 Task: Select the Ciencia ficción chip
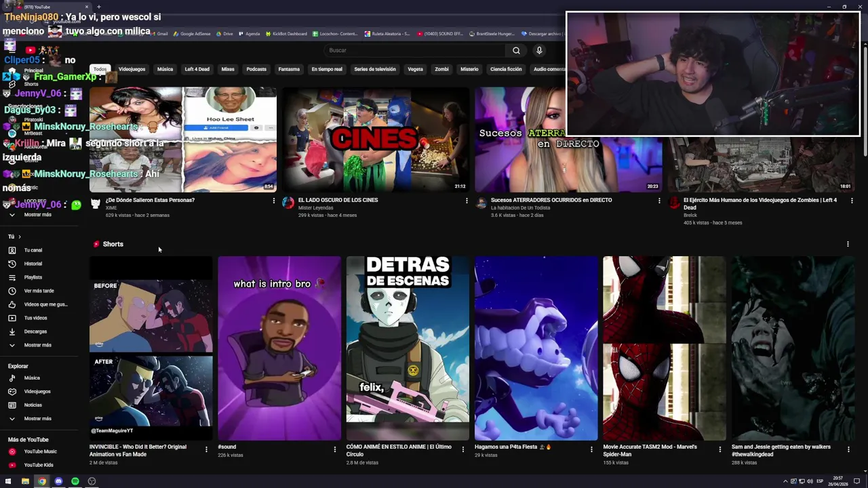click(x=506, y=69)
